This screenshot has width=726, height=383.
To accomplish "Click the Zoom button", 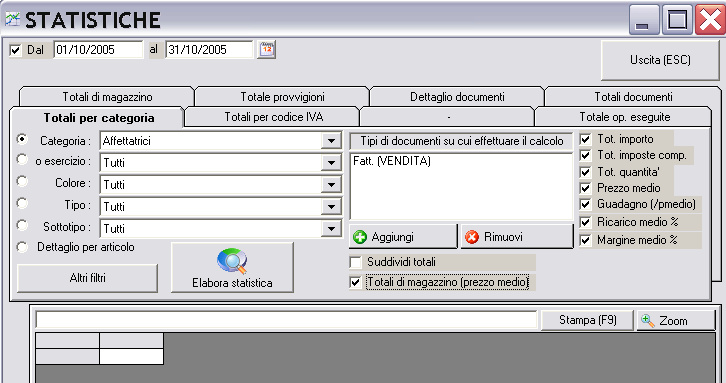I will [676, 320].
